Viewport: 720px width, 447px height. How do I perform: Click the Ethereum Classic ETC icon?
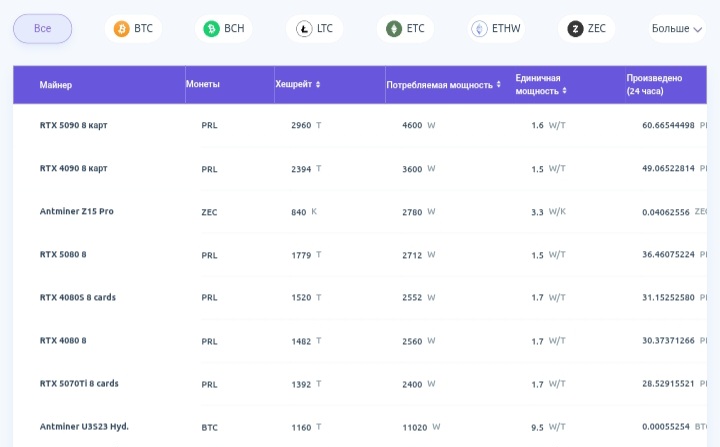pos(394,29)
